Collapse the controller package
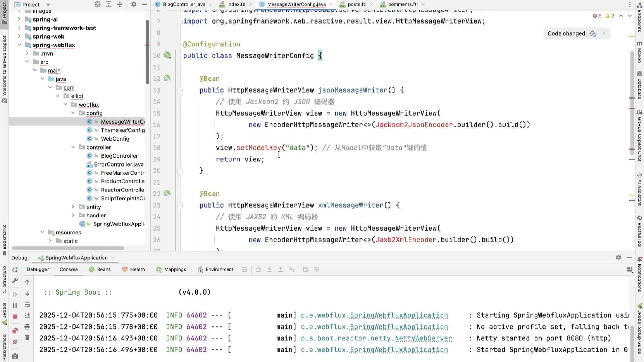The height and width of the screenshot is (362, 644). tap(73, 147)
